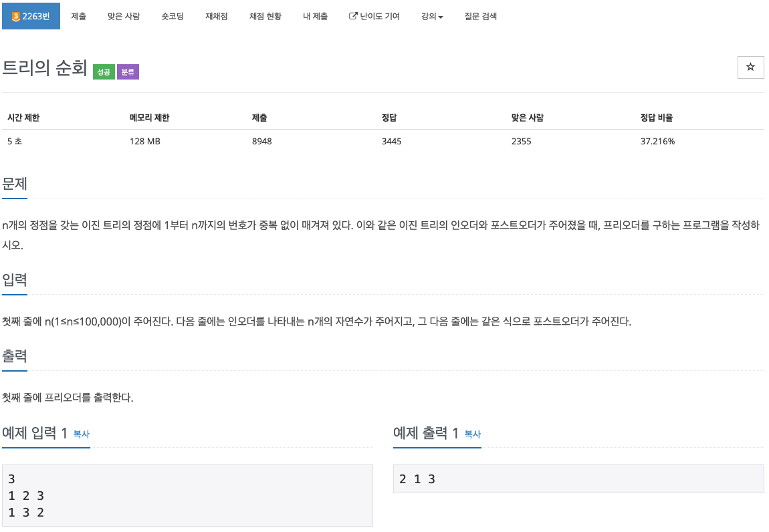769x532 pixels.
Task: Click the 입력 section heading
Action: [15, 280]
